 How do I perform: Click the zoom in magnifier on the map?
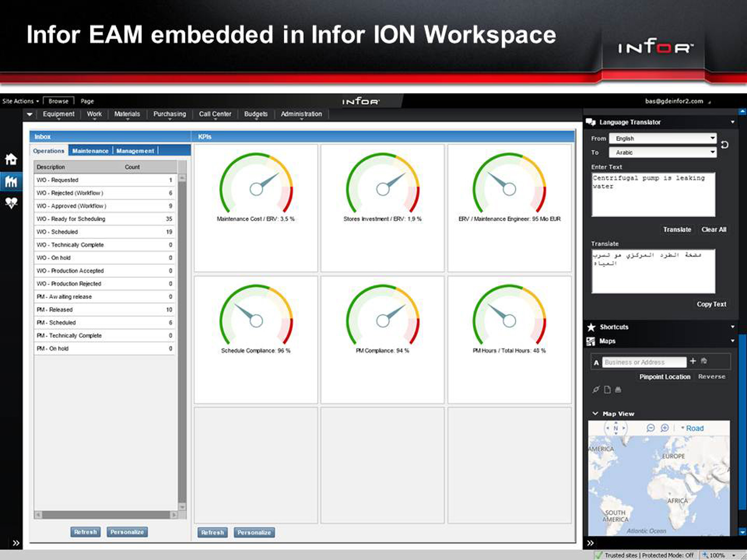(665, 428)
